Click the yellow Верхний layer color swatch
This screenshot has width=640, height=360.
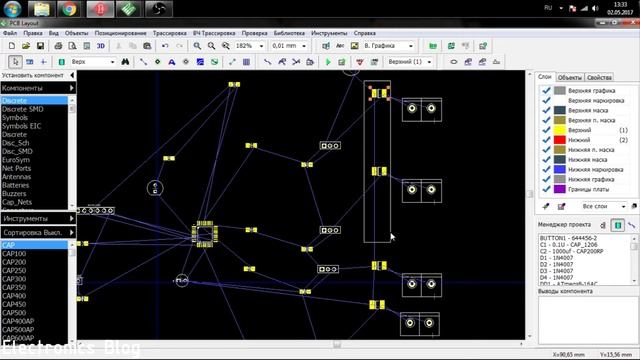click(x=560, y=130)
